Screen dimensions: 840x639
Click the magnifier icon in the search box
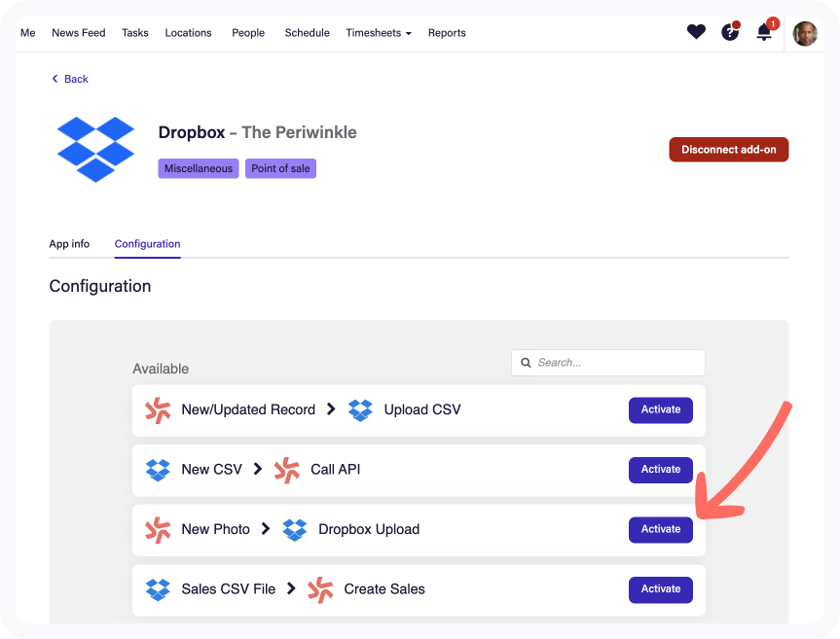pos(527,362)
